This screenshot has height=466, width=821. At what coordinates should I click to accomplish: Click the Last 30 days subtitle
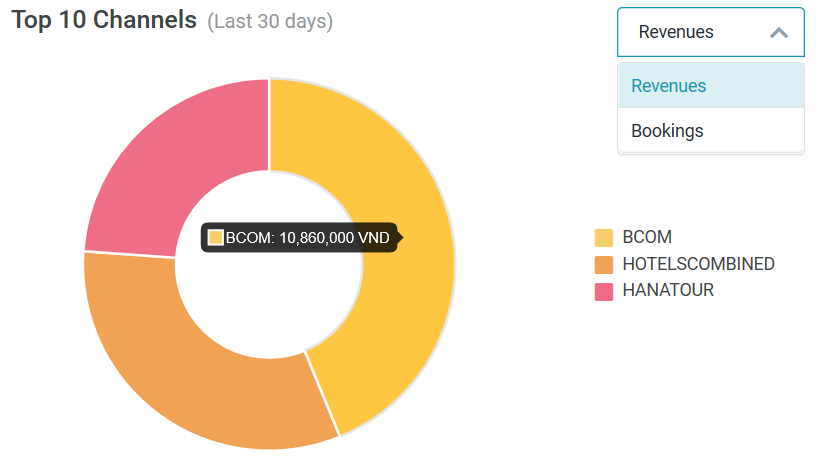270,22
